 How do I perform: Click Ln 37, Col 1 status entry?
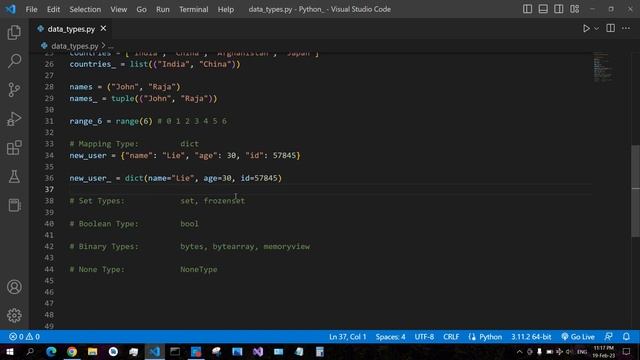pos(348,337)
